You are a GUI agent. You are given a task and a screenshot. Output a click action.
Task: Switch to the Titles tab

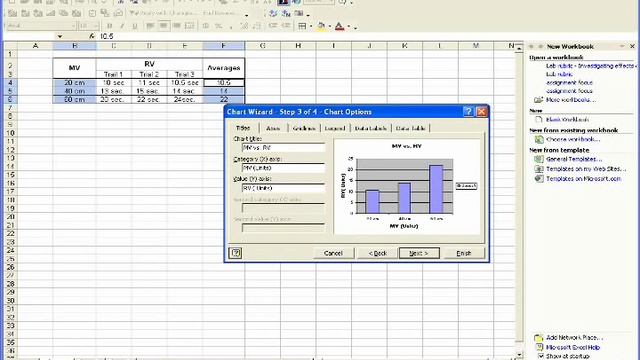pyautogui.click(x=243, y=128)
